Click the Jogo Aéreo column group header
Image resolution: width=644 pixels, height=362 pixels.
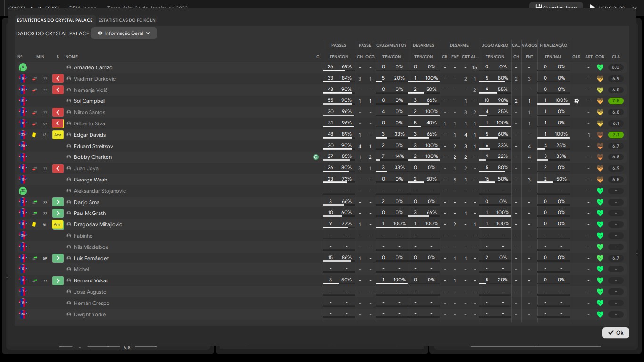point(495,45)
